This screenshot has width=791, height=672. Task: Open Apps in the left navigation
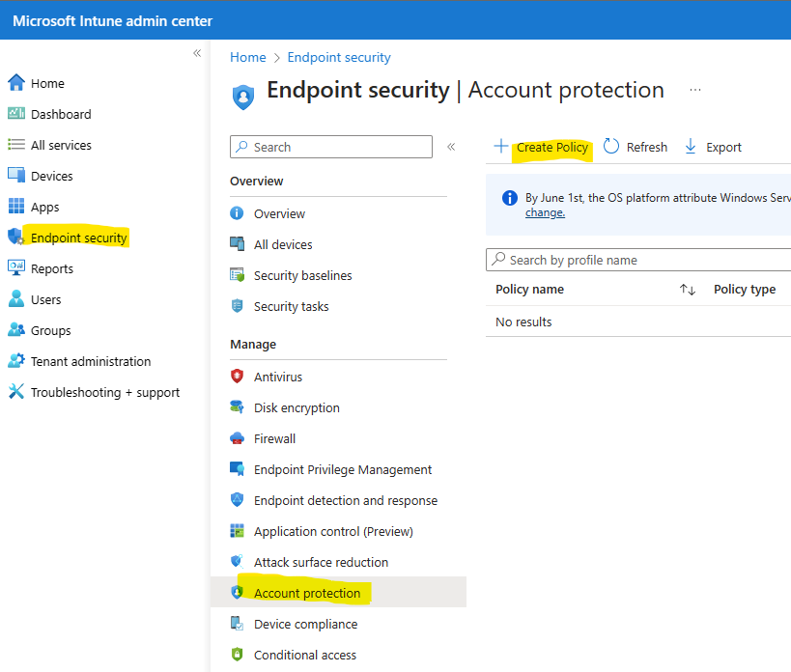click(x=44, y=207)
